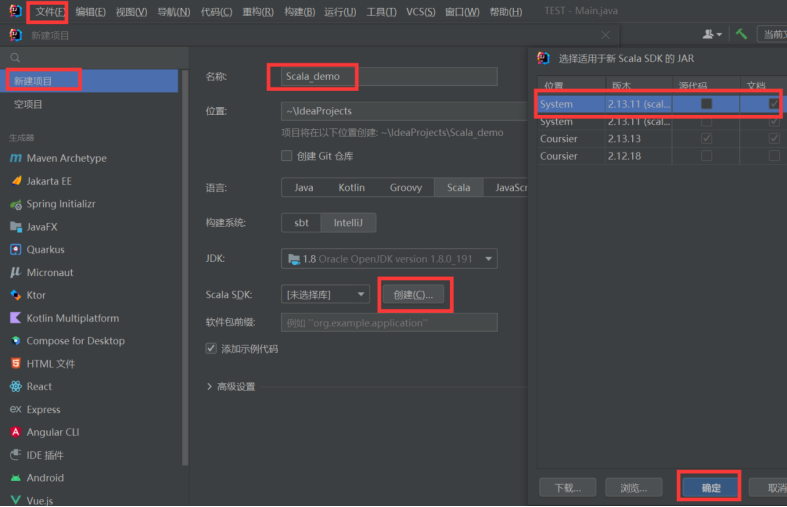The width and height of the screenshot is (787, 507).
Task: Click the search magnifier icon in sidebar
Action: click(15, 58)
